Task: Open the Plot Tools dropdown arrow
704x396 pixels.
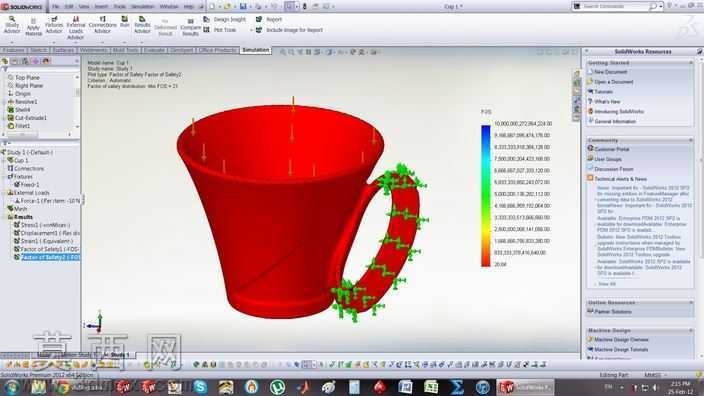Action: 251,30
